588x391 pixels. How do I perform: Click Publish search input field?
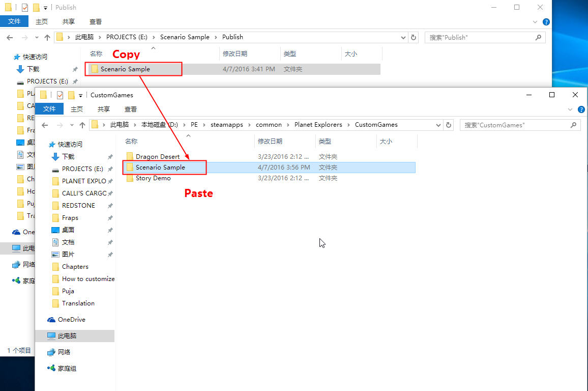(480, 38)
